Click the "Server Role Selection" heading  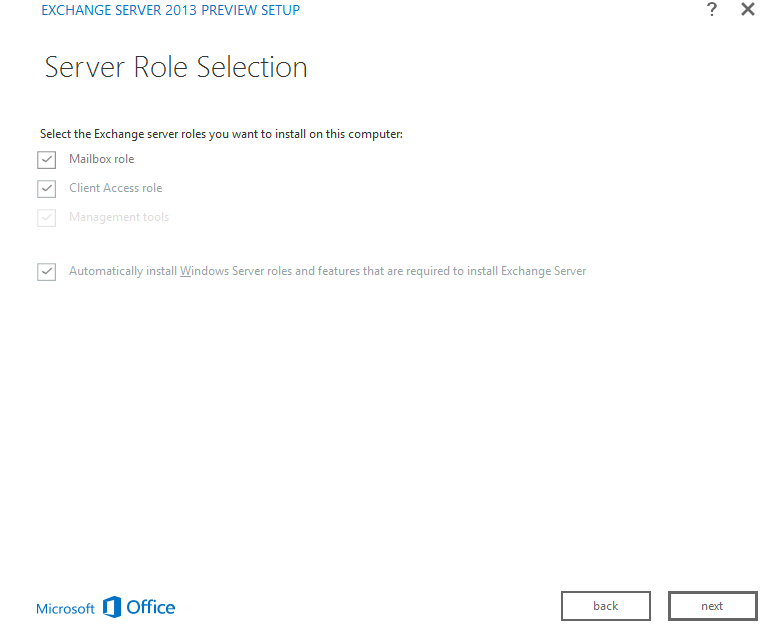[176, 68]
